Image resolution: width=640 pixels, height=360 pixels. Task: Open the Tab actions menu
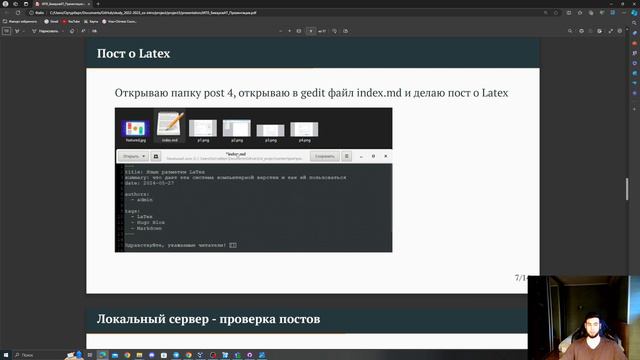tap(26, 4)
